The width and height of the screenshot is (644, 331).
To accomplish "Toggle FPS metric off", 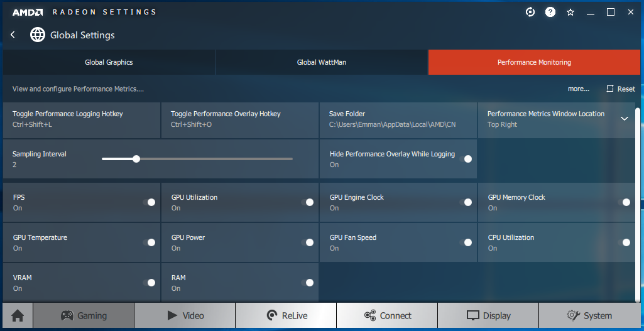I will (149, 202).
